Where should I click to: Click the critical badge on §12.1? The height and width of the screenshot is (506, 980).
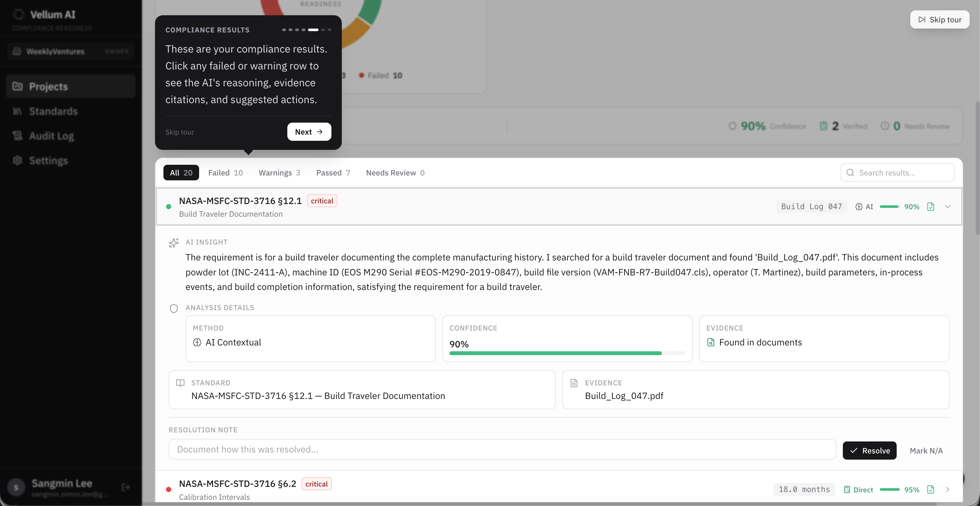322,201
